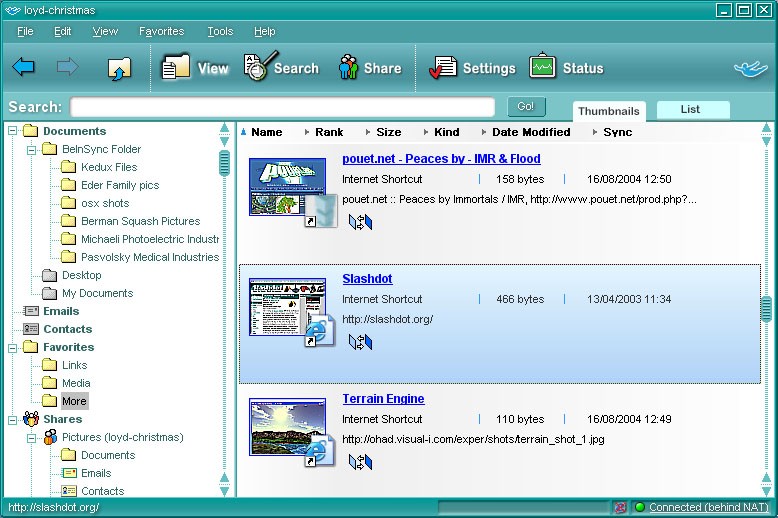Open Settings from the toolbar

pos(472,67)
